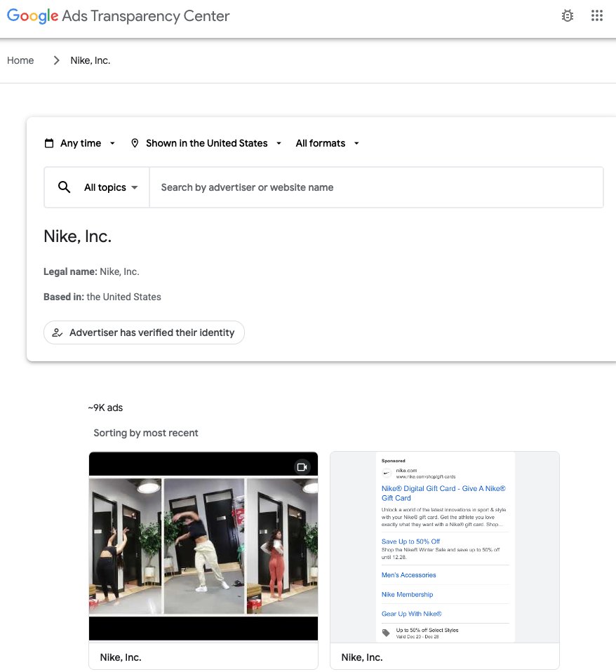Click Save Up to 50% Off link
Viewport: 616px width, 672px height.
(410, 542)
